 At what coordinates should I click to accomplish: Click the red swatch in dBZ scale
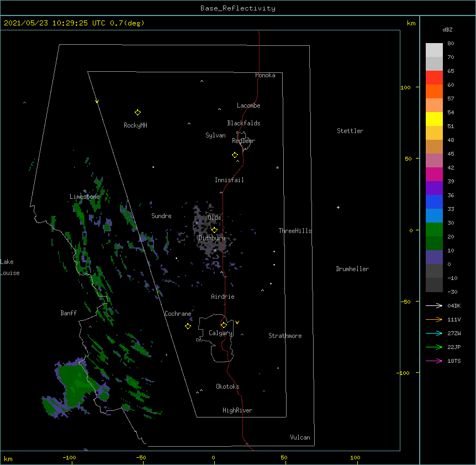(434, 78)
